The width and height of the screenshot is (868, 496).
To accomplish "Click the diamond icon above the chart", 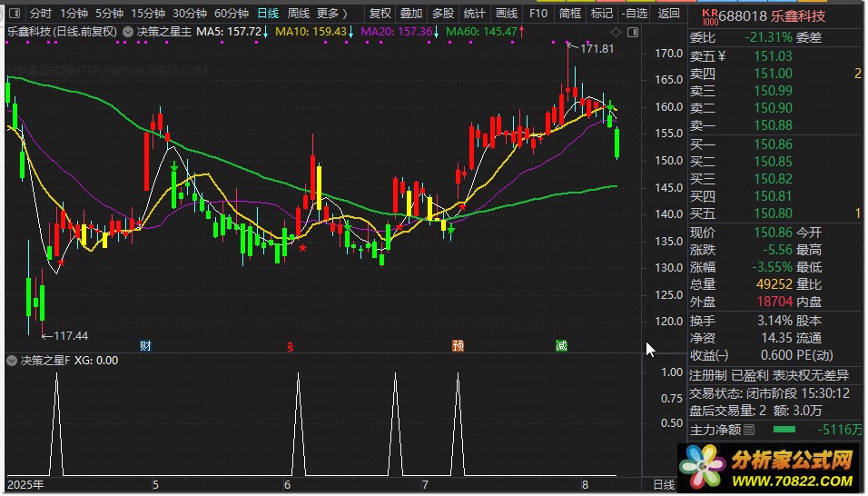I will 616,32.
